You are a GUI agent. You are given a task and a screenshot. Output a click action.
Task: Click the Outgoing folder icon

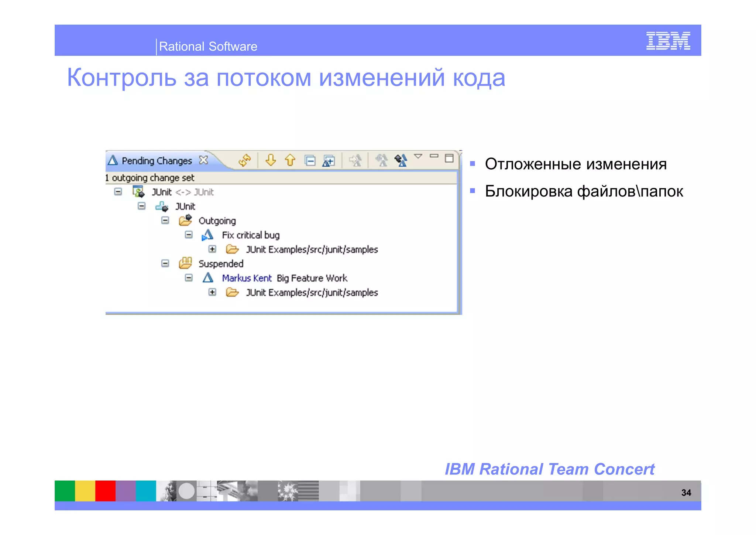click(x=185, y=220)
